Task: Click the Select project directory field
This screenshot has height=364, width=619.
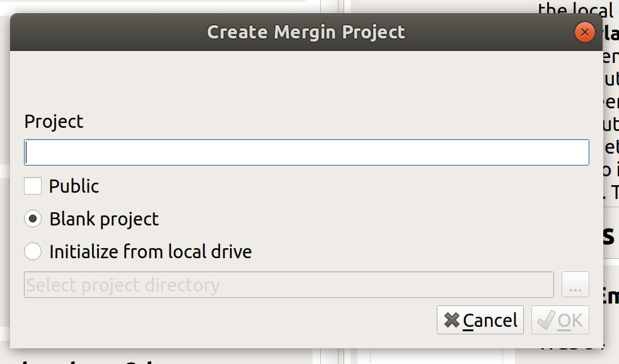Action: click(x=287, y=284)
